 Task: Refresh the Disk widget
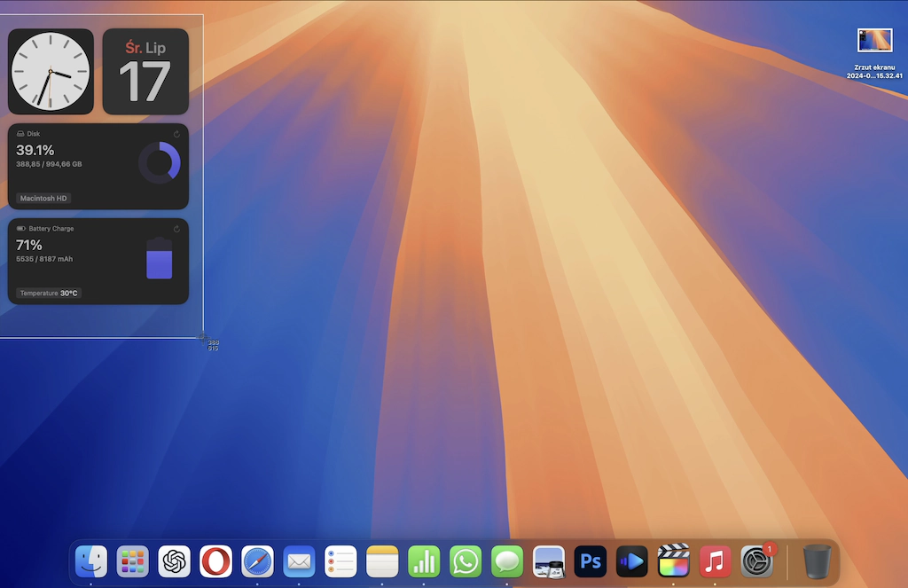tap(176, 134)
